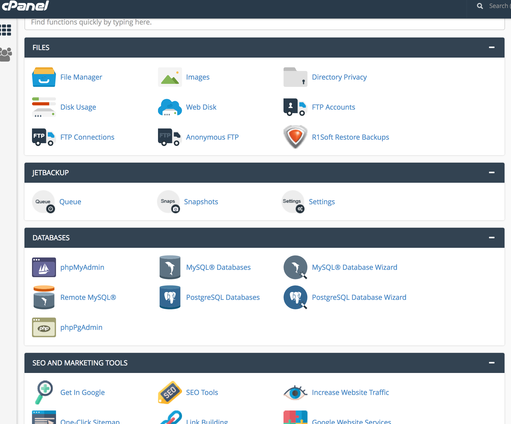The image size is (511, 424).
Task: Focus the find functions quickly field
Action: [264, 23]
